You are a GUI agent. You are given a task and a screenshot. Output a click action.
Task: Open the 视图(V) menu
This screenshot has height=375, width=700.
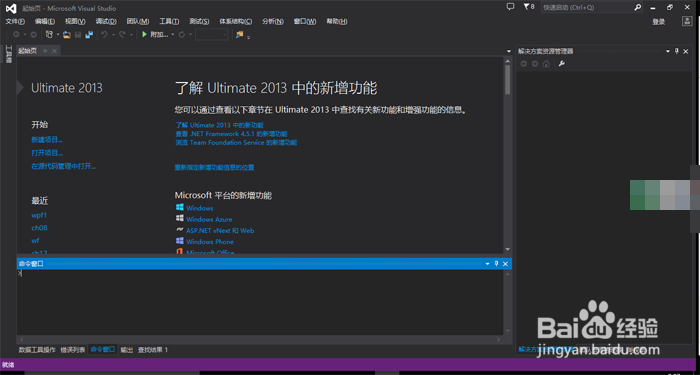(75, 21)
